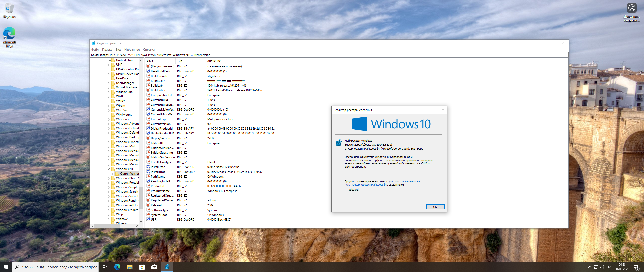
Task: Open the Mail app on the taskbar
Action: (x=154, y=267)
